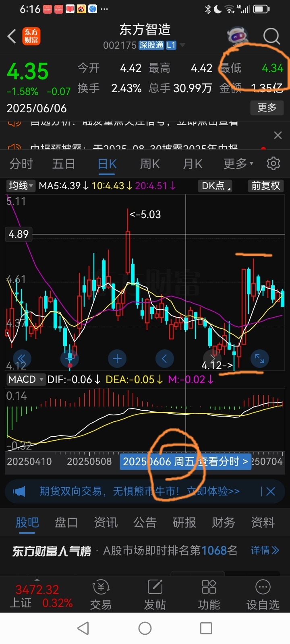Viewport: 290px width, 644px height.
Task: Expand the 更多 chart period dropdown
Action: 238,164
